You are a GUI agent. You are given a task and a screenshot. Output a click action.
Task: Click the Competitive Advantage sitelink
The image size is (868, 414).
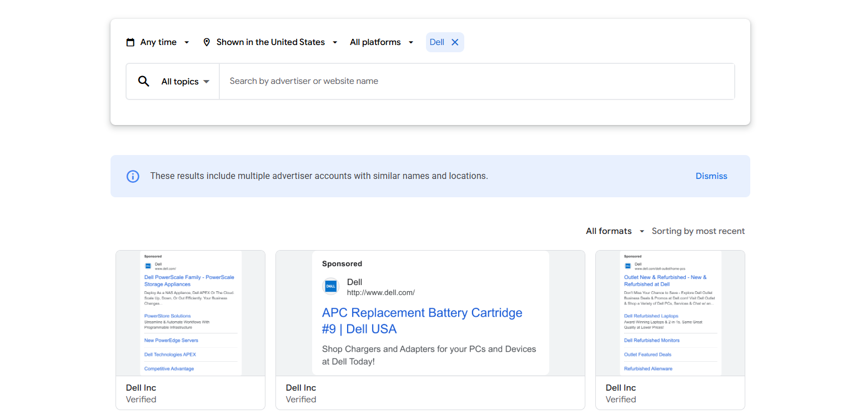(x=169, y=368)
